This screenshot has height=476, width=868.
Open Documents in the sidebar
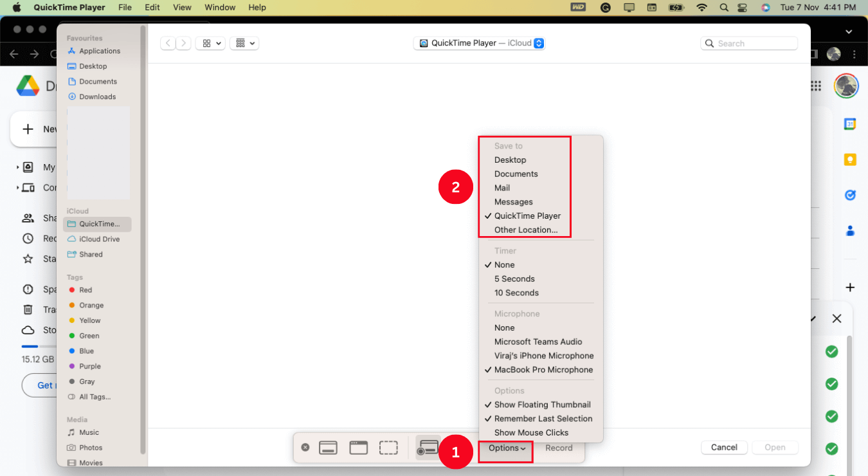coord(98,82)
